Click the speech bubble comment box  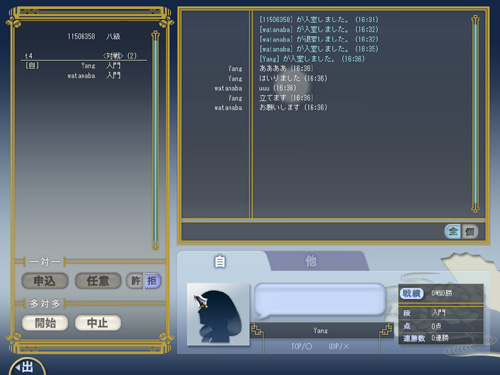tap(319, 300)
